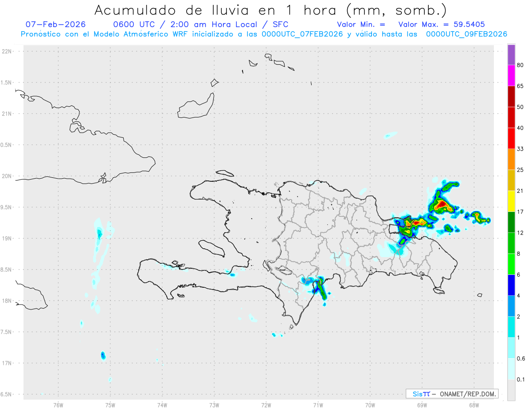Select the date text '07-Feb-2026'
This screenshot has height=411, width=532.
click(56, 24)
